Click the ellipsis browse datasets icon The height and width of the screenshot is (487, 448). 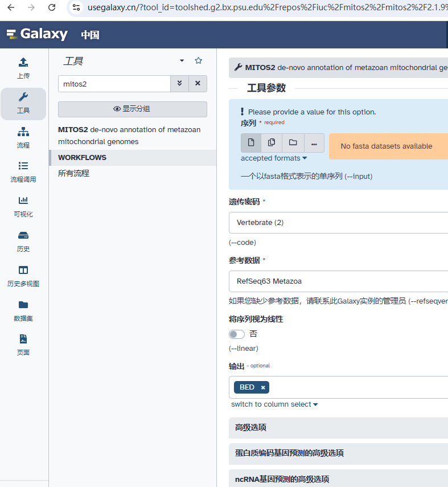coord(314,142)
